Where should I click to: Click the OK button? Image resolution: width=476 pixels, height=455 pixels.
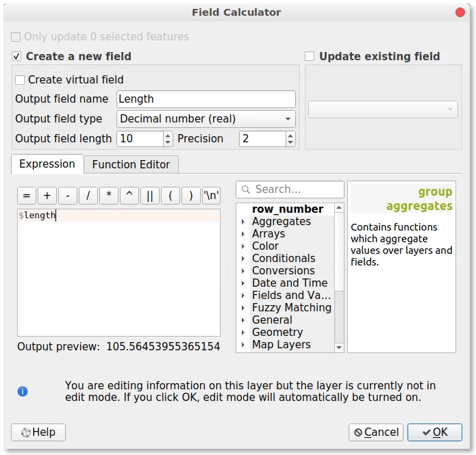[x=435, y=432]
